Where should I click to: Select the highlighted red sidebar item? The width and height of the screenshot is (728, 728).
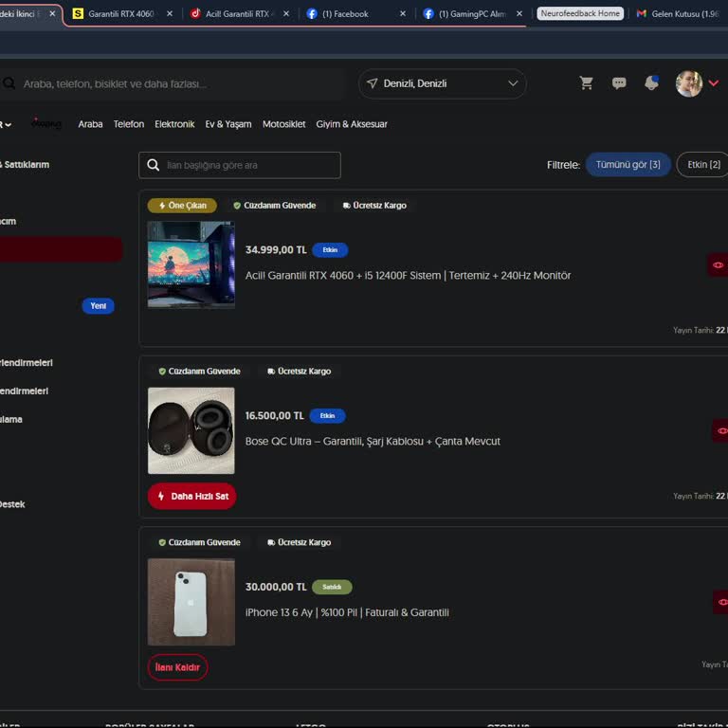tap(61, 249)
